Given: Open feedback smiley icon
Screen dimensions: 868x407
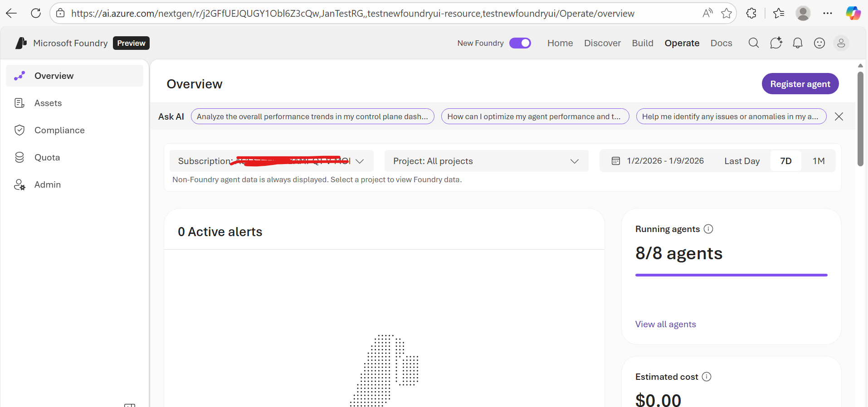Looking at the screenshot, I should click(819, 43).
